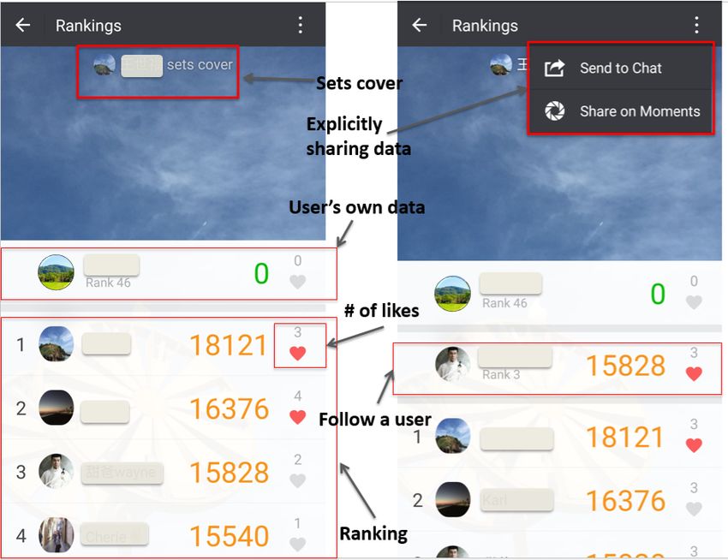Viewport: 728px width, 560px height.
Task: Tap the small avatar beside 'sets cover'
Action: pyautogui.click(x=104, y=64)
